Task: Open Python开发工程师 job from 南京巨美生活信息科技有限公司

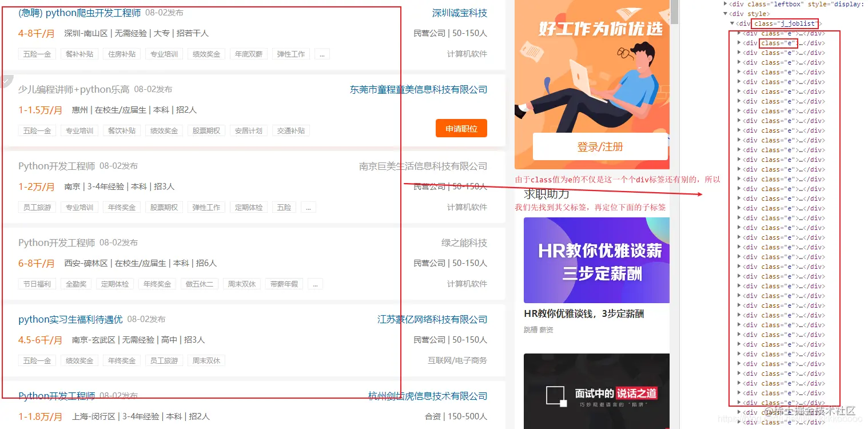Action: 57,166
